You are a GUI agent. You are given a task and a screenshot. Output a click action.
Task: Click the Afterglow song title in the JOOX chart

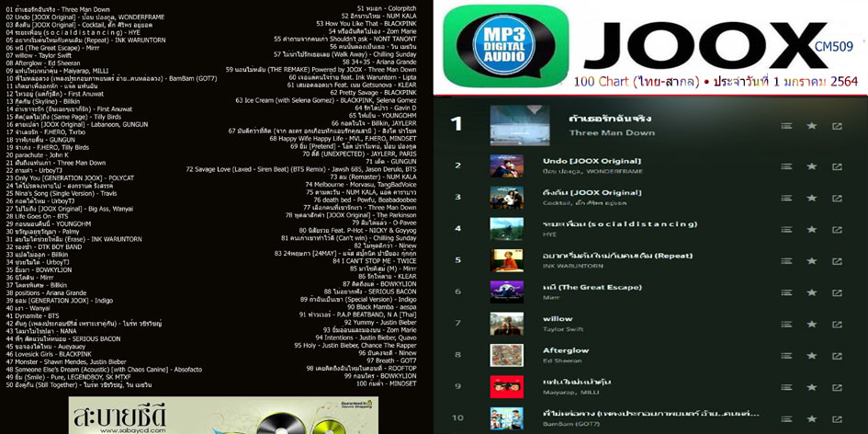pos(566,350)
